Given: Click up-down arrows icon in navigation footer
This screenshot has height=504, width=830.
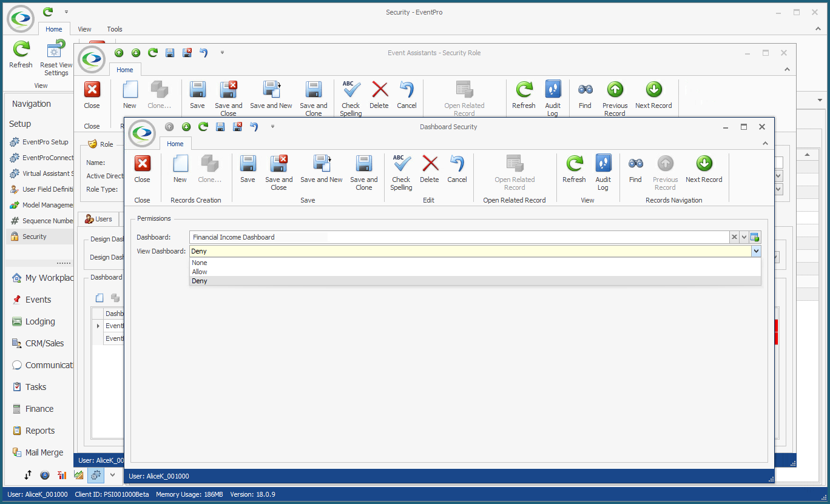Looking at the screenshot, I should 28,475.
